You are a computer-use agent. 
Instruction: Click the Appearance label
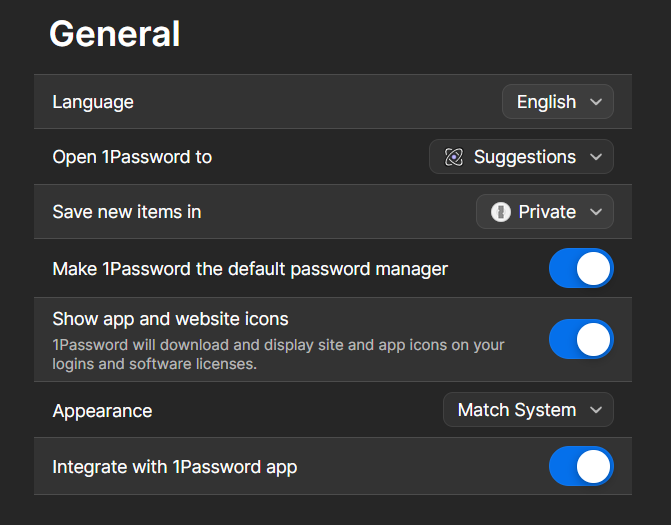(102, 411)
